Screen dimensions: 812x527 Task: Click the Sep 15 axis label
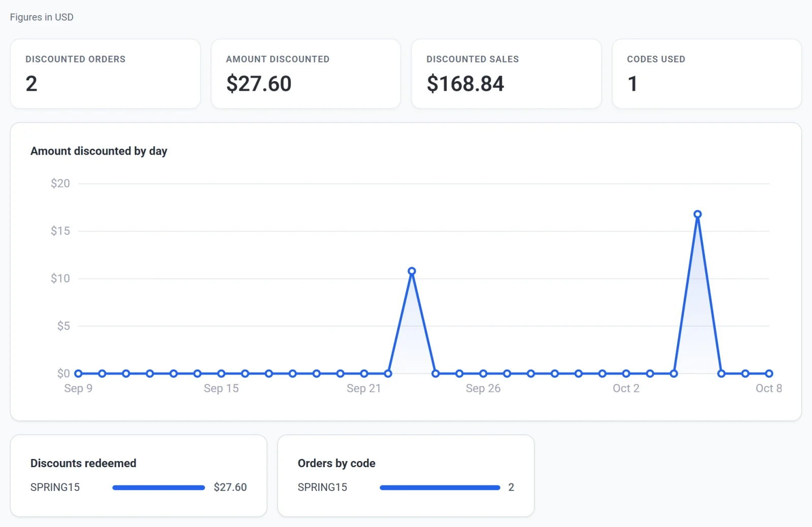click(x=221, y=389)
